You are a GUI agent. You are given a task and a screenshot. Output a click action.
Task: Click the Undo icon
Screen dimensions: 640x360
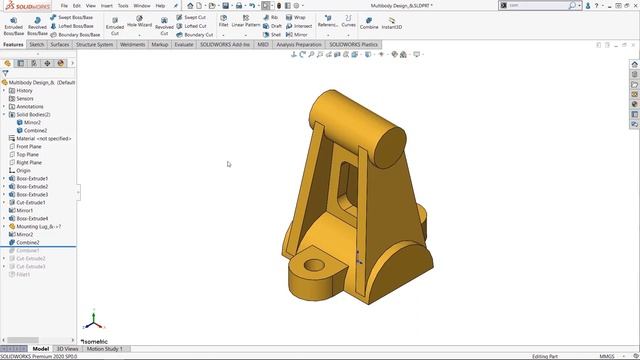coord(252,6)
